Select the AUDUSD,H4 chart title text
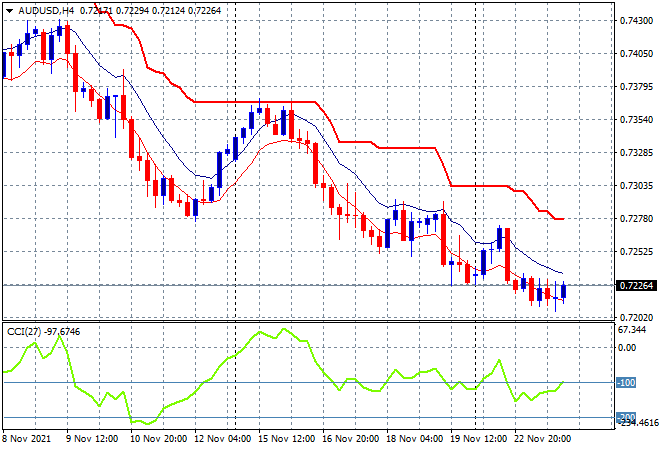Image resolution: width=660 pixels, height=450 pixels. [x=46, y=11]
